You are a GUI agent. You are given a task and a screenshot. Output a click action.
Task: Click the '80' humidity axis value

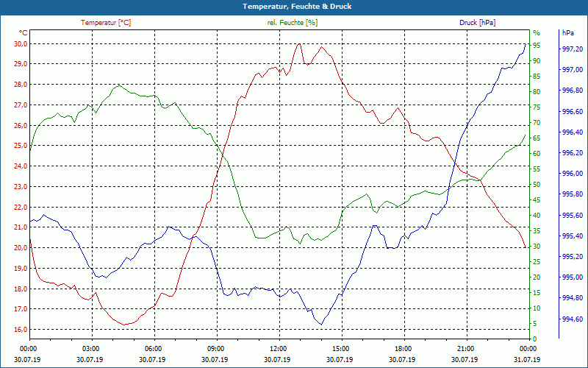pos(537,91)
